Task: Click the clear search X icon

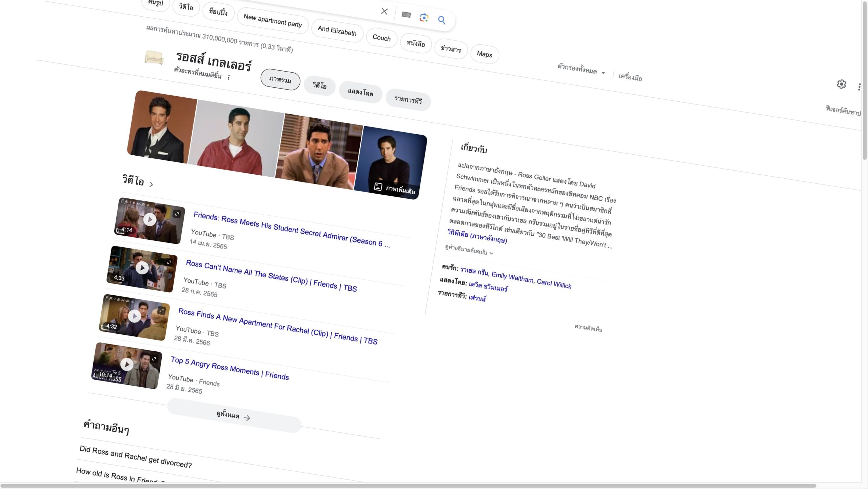Action: tap(384, 11)
